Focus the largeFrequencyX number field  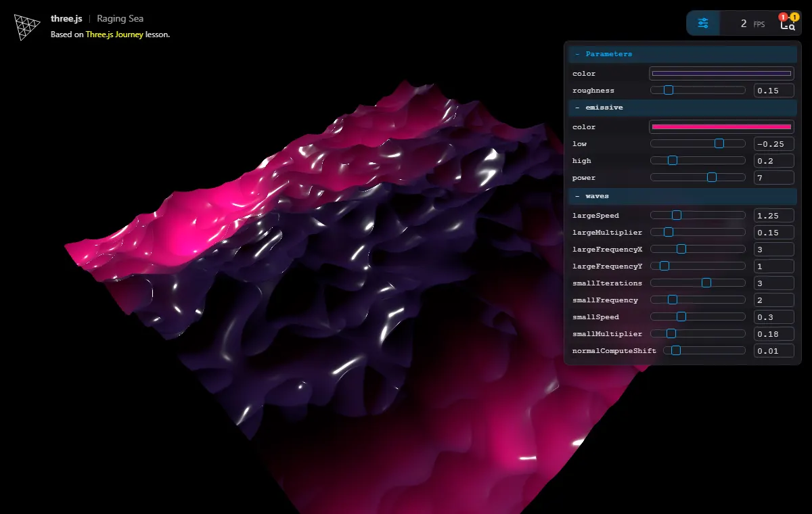click(773, 250)
